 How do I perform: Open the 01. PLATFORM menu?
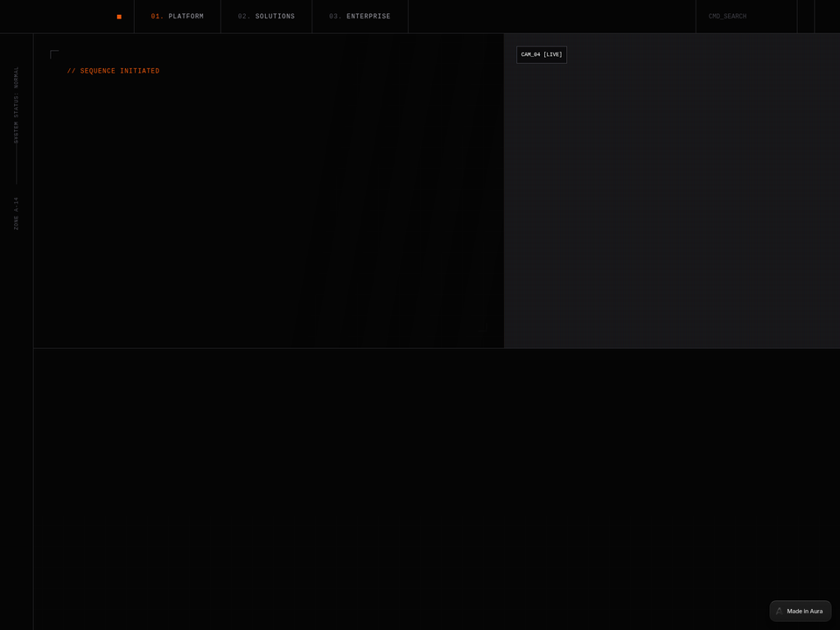pos(178,17)
